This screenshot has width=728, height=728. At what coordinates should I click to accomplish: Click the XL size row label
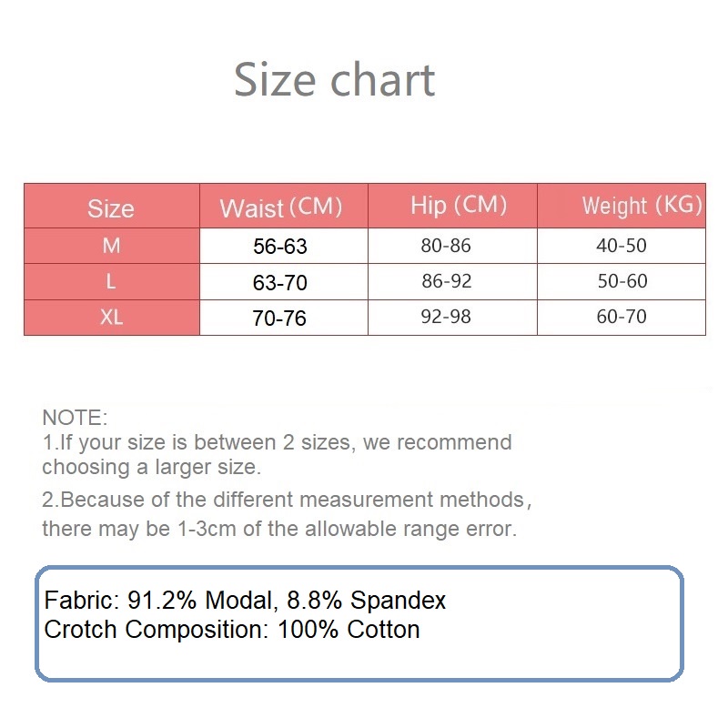click(x=111, y=318)
